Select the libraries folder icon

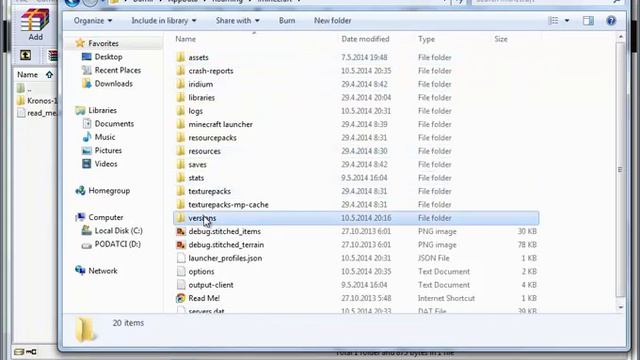point(181,98)
